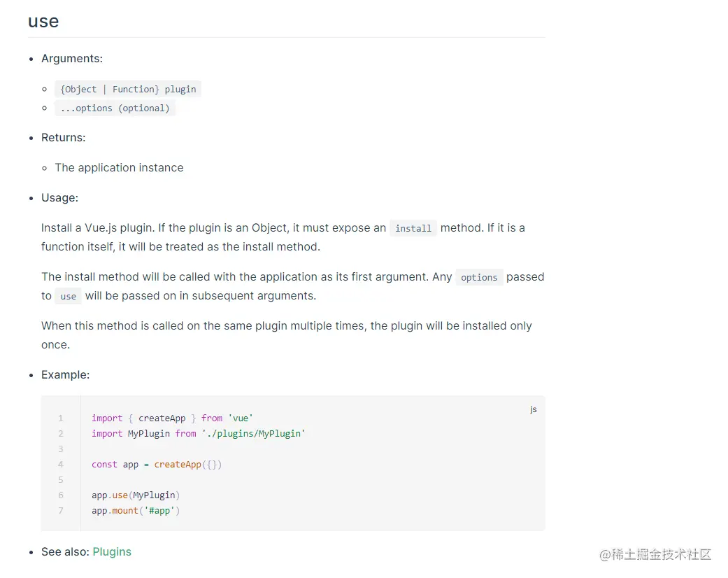Click the "...options (optional)" code tag

(115, 108)
